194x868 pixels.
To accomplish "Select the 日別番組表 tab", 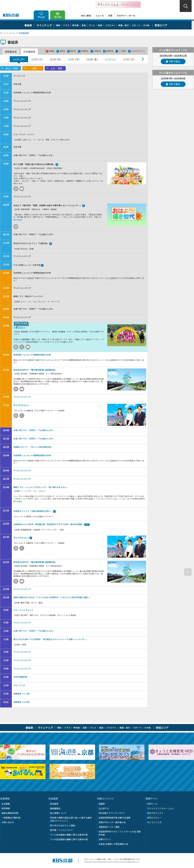I will click(29, 52).
